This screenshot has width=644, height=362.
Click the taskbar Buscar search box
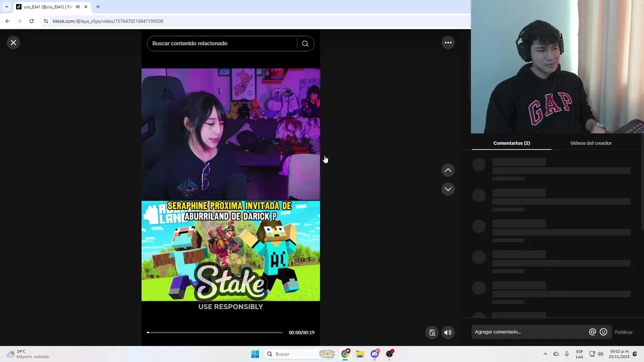tap(300, 354)
